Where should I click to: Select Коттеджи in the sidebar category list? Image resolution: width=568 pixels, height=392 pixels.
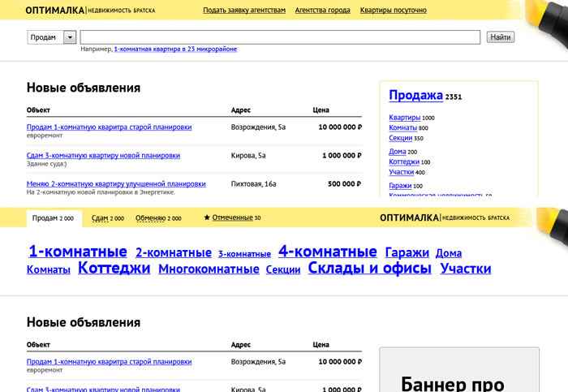click(403, 162)
